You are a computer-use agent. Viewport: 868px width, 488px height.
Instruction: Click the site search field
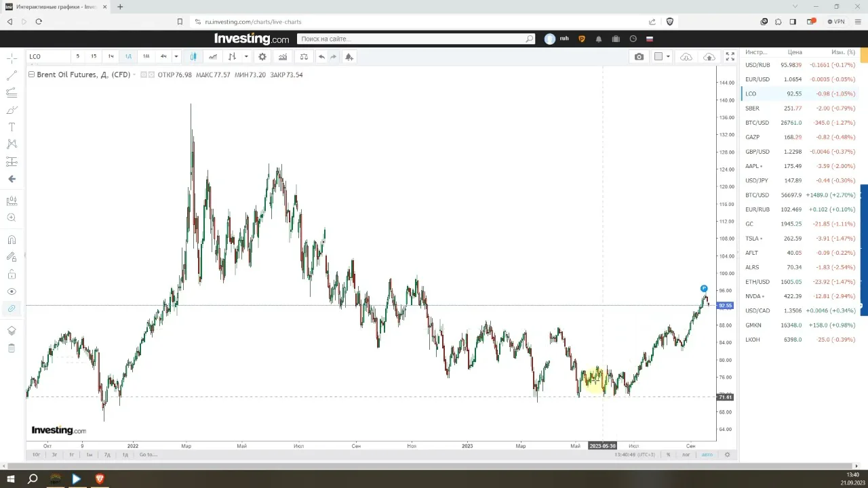point(416,39)
